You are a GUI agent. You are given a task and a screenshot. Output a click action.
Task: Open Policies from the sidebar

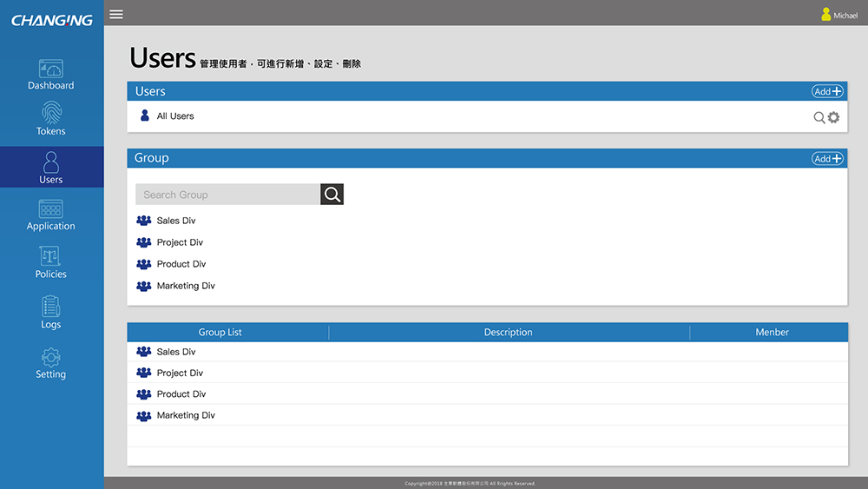tap(51, 263)
